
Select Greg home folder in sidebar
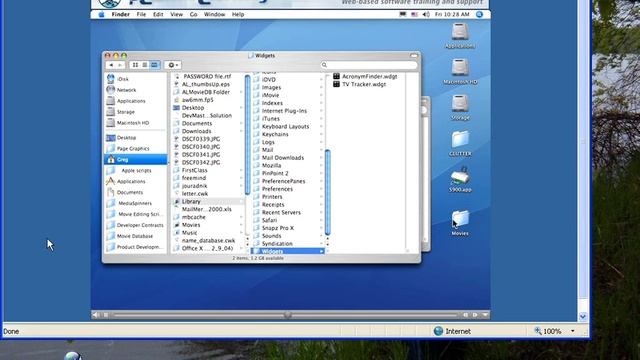[136, 160]
